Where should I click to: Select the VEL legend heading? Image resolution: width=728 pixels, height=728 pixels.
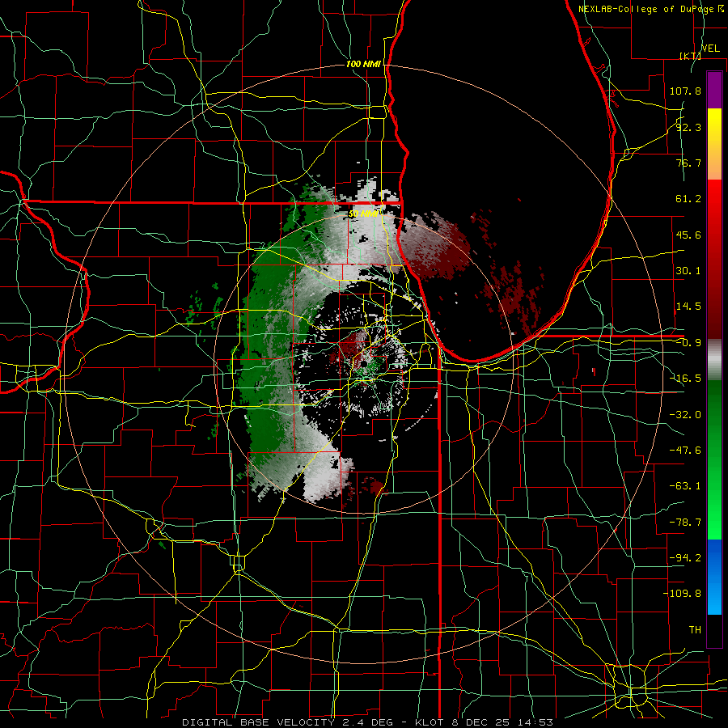tap(710, 49)
